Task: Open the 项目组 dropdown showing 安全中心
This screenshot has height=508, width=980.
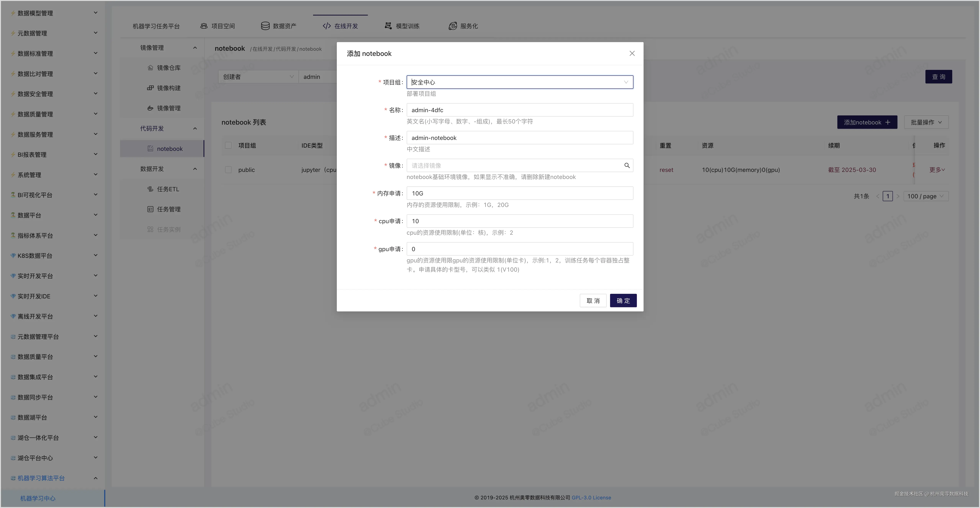Action: tap(519, 82)
